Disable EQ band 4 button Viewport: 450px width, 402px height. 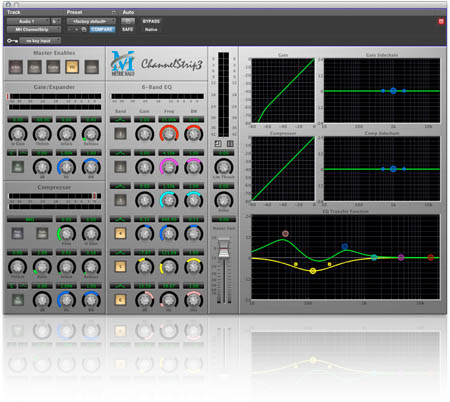click(120, 233)
